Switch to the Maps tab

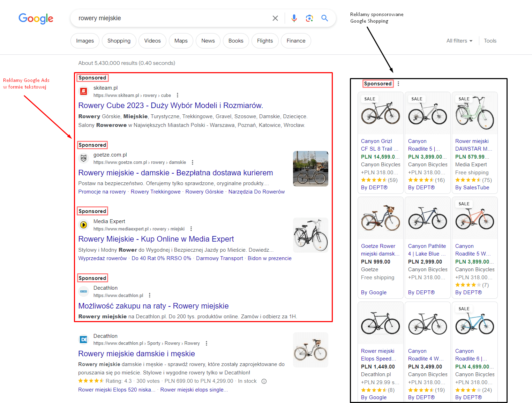[181, 41]
